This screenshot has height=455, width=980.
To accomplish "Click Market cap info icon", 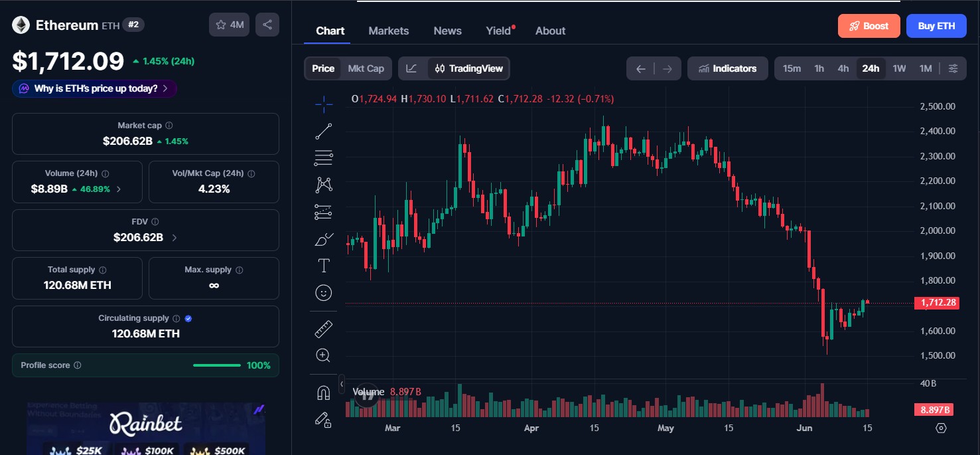I will point(169,126).
